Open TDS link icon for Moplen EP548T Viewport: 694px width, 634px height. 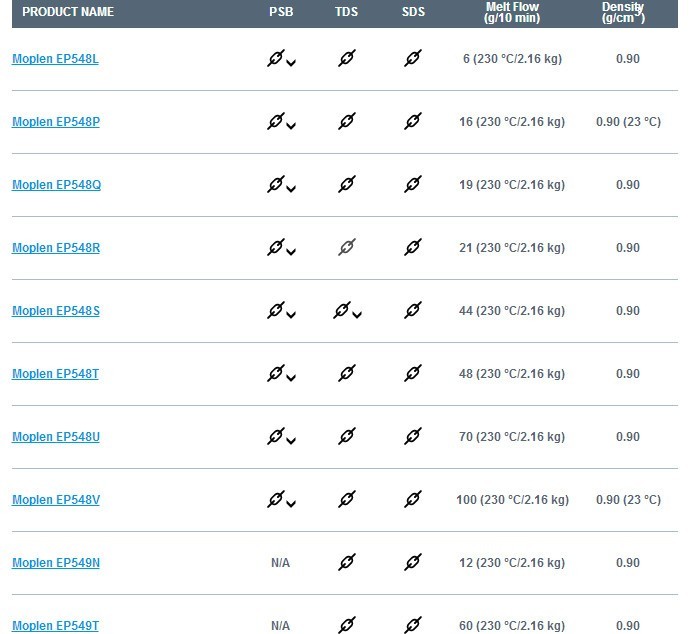(x=347, y=373)
